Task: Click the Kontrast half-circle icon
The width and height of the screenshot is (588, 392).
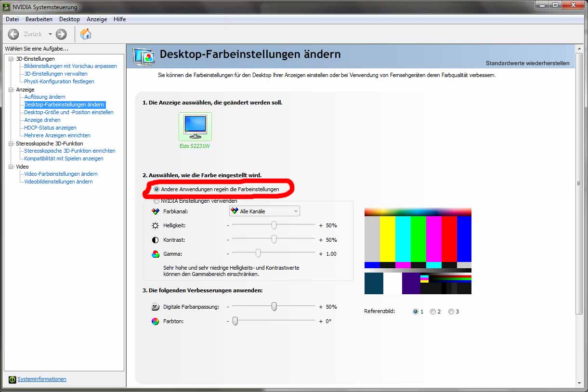Action: tap(155, 240)
